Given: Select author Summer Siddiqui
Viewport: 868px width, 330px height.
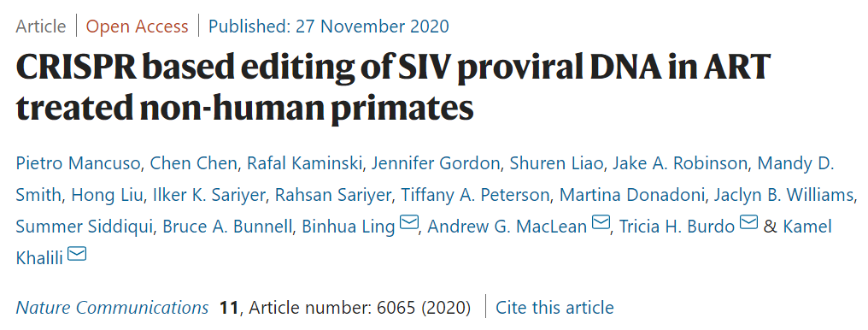Looking at the screenshot, I should coord(85,227).
